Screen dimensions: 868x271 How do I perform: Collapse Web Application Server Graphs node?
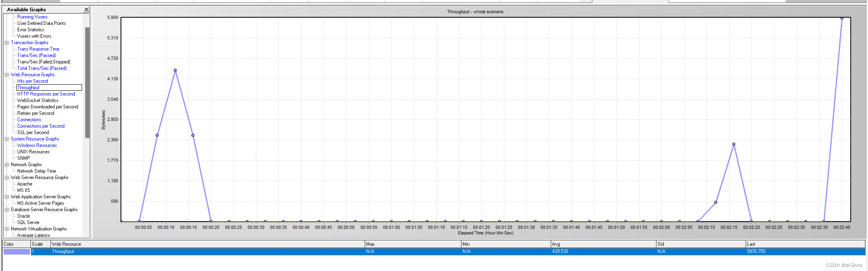6,197
